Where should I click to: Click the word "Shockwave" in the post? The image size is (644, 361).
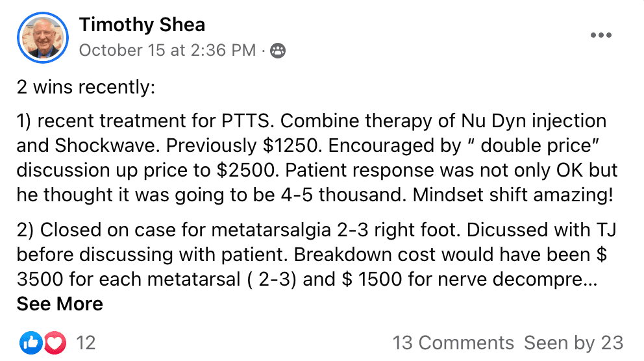tap(106, 146)
